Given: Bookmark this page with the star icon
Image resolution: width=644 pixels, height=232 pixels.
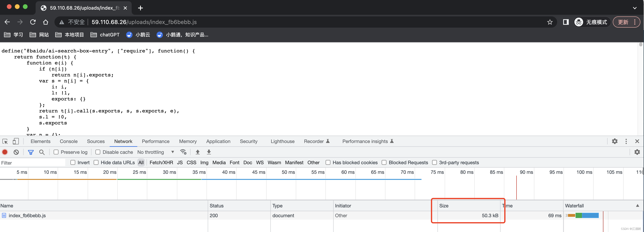Looking at the screenshot, I should coord(550,22).
